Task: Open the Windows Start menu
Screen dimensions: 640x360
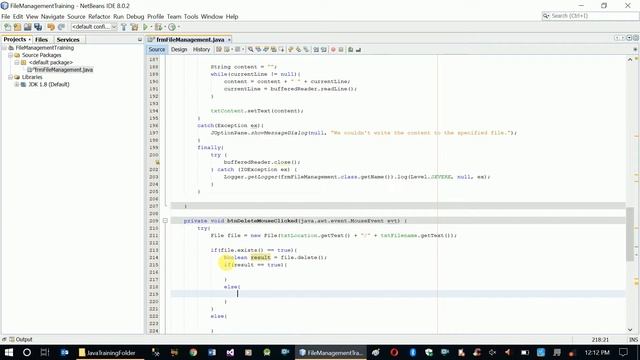Action: pyautogui.click(x=8, y=352)
